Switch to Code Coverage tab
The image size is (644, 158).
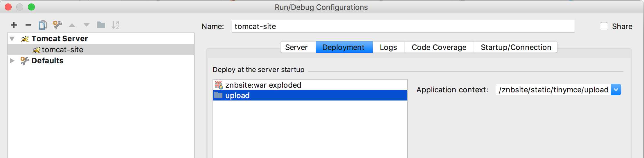click(439, 47)
